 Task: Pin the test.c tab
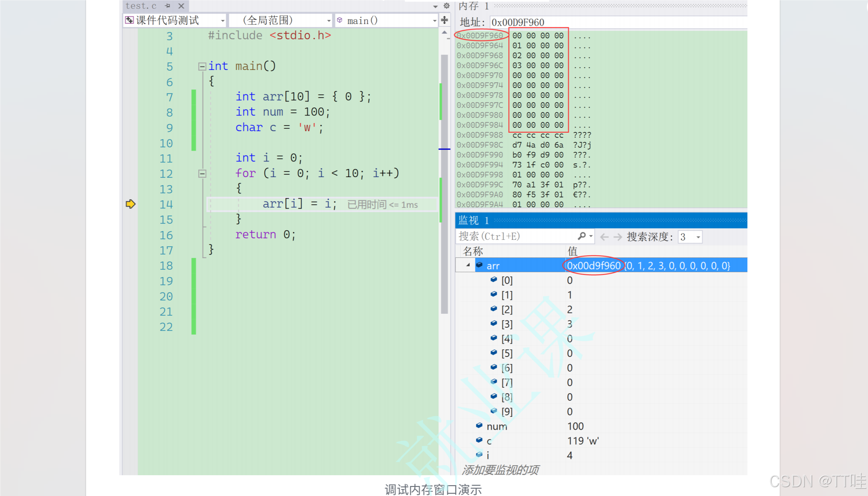[167, 6]
